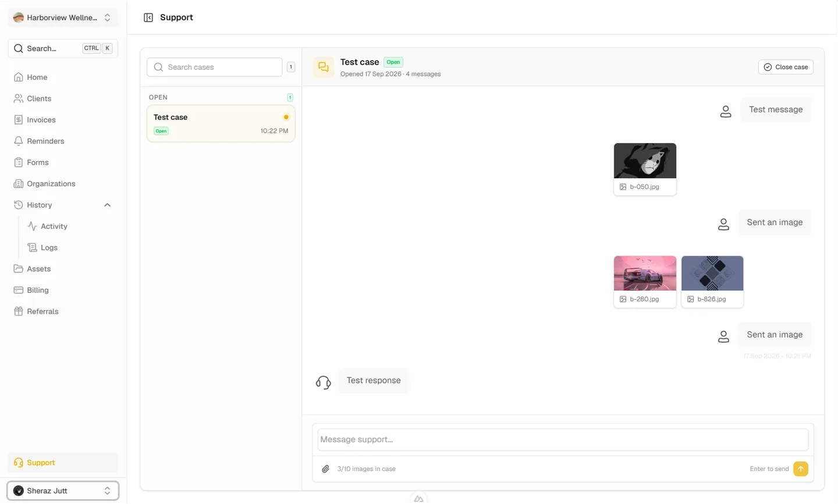Click the Message support text field
The width and height of the screenshot is (838, 504).
[563, 439]
